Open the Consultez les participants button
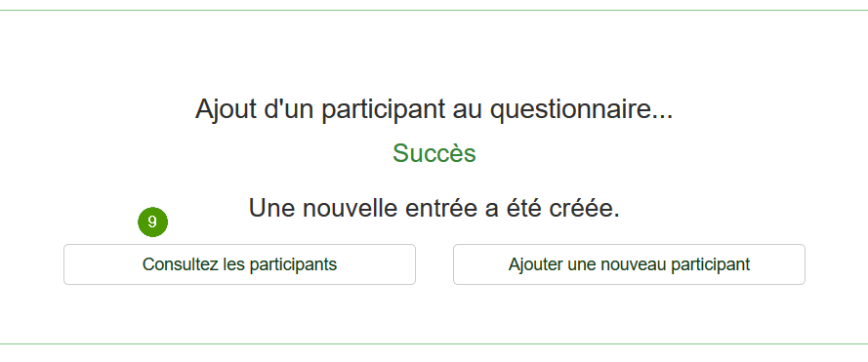The height and width of the screenshot is (362, 868). click(x=239, y=264)
